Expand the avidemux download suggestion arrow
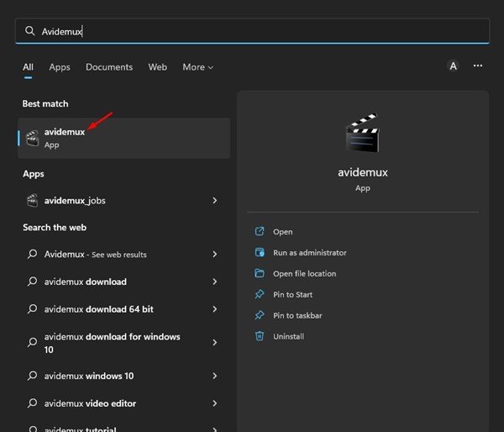 [x=215, y=282]
